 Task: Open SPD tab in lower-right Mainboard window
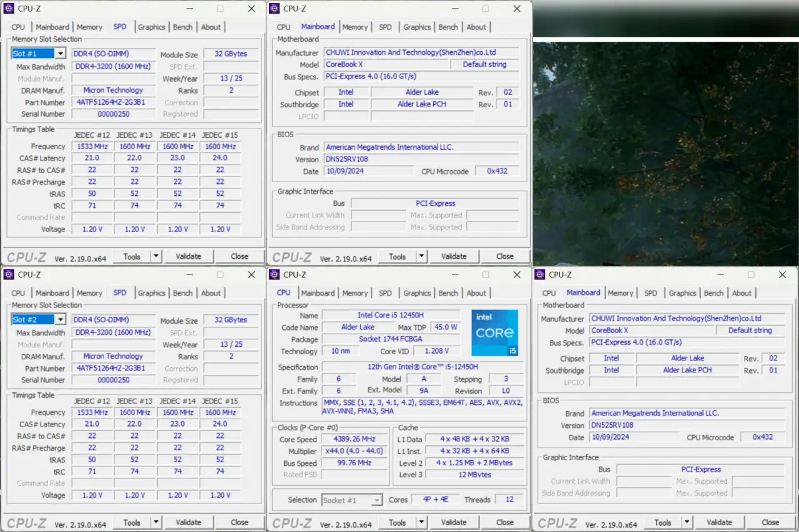[x=650, y=293]
